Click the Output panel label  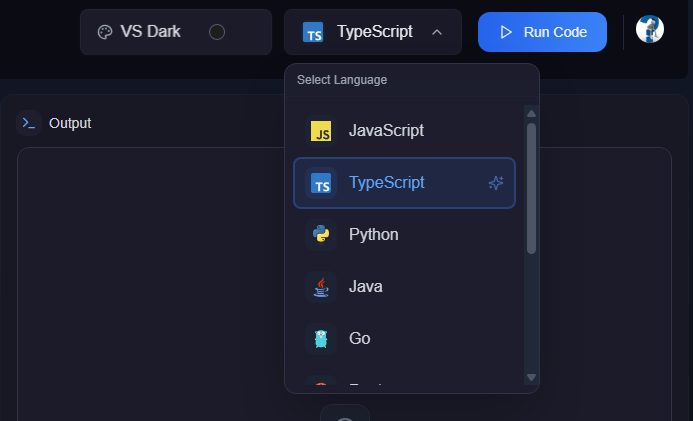(70, 123)
